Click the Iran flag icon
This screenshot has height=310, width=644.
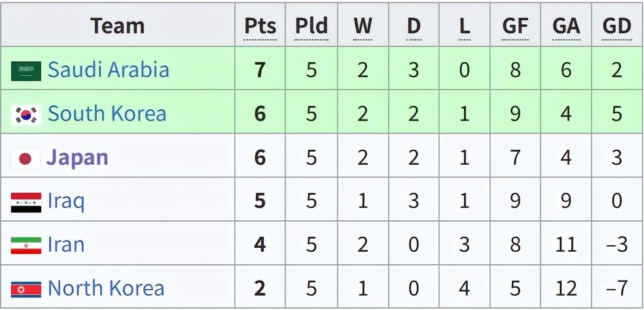click(x=26, y=245)
